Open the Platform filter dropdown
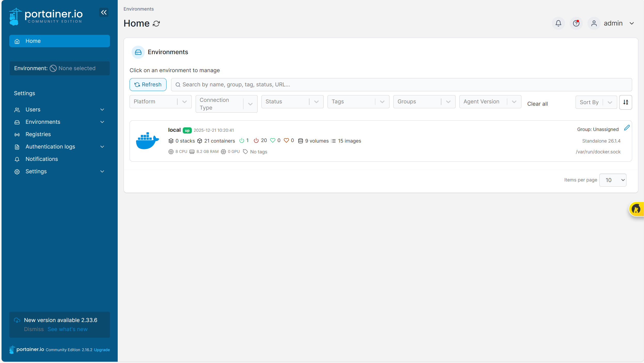 [x=160, y=102]
